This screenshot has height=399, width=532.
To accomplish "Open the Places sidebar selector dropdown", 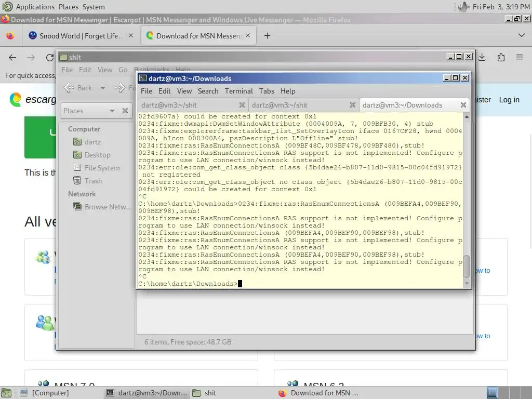I will point(89,111).
